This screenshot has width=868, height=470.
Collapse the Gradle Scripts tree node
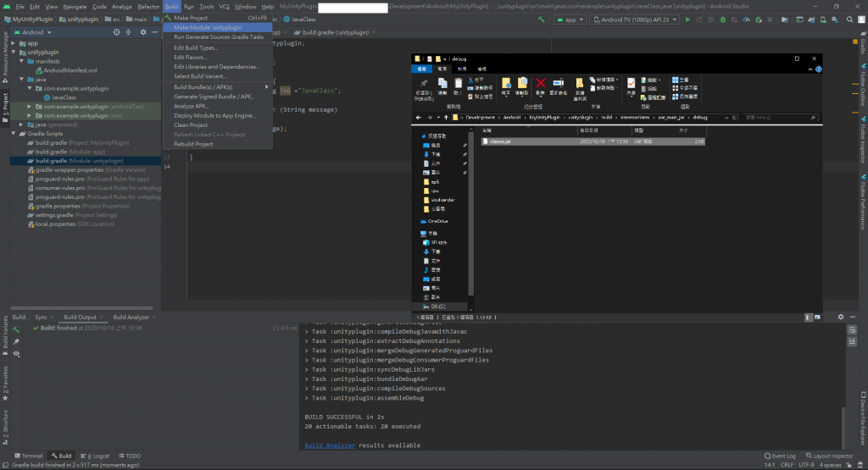tap(14, 133)
